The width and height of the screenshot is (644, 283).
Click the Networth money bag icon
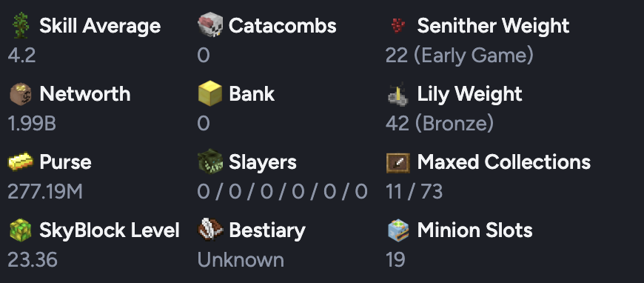point(21,94)
